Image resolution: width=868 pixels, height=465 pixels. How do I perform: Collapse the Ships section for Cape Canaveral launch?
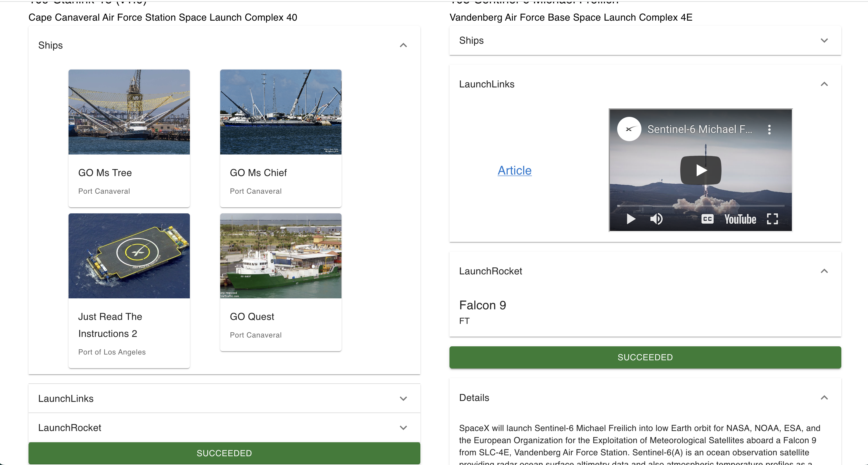[403, 45]
